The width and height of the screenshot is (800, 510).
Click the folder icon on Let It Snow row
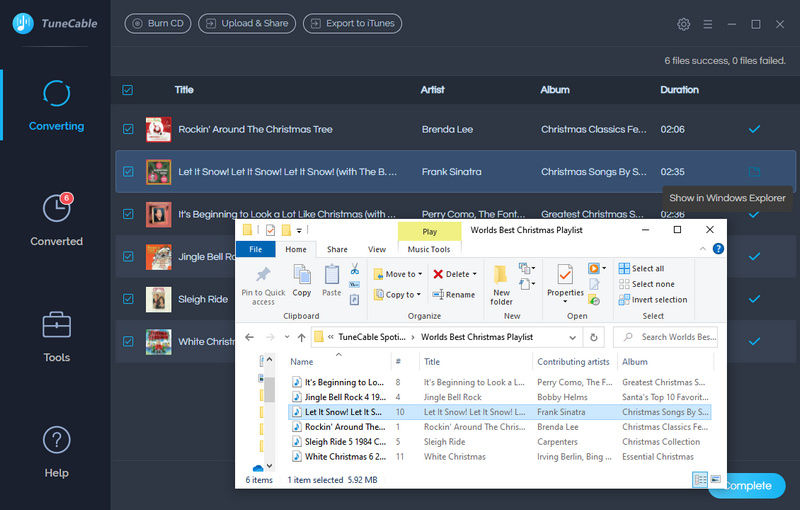point(754,171)
